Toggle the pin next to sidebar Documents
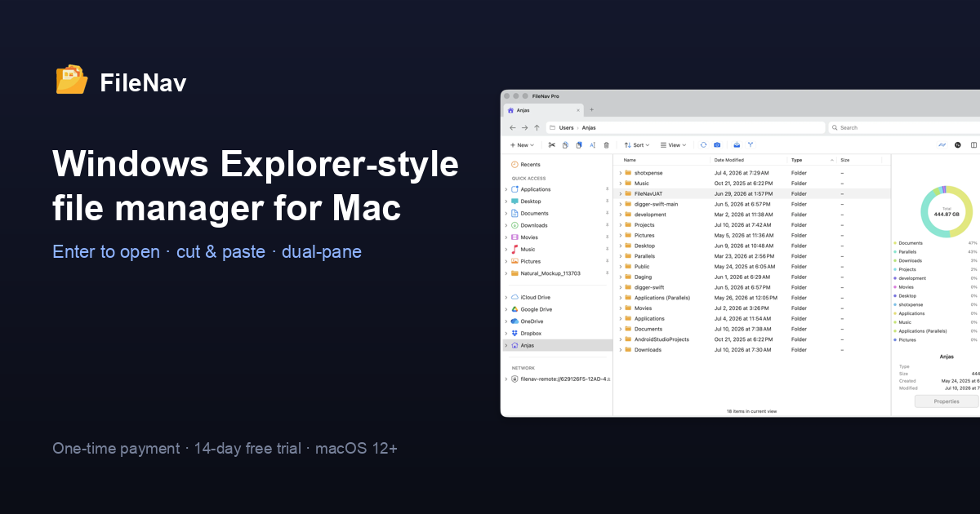Image resolution: width=980 pixels, height=514 pixels. (607, 213)
